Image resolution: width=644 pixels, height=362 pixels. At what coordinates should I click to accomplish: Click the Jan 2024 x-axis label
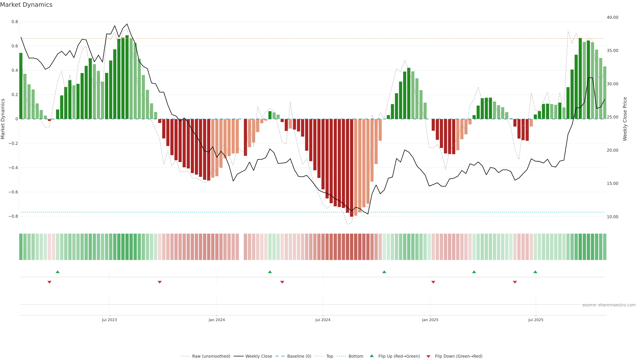(217, 320)
